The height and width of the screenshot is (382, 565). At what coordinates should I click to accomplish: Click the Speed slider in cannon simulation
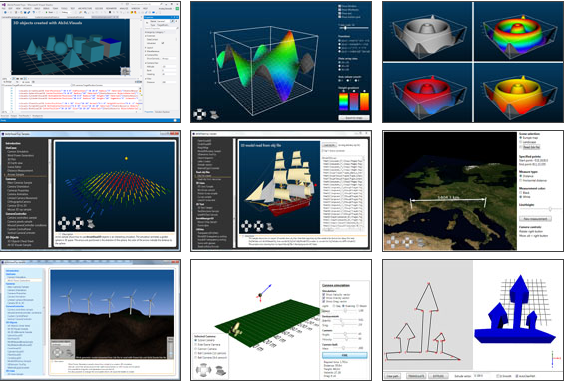[x=345, y=310]
